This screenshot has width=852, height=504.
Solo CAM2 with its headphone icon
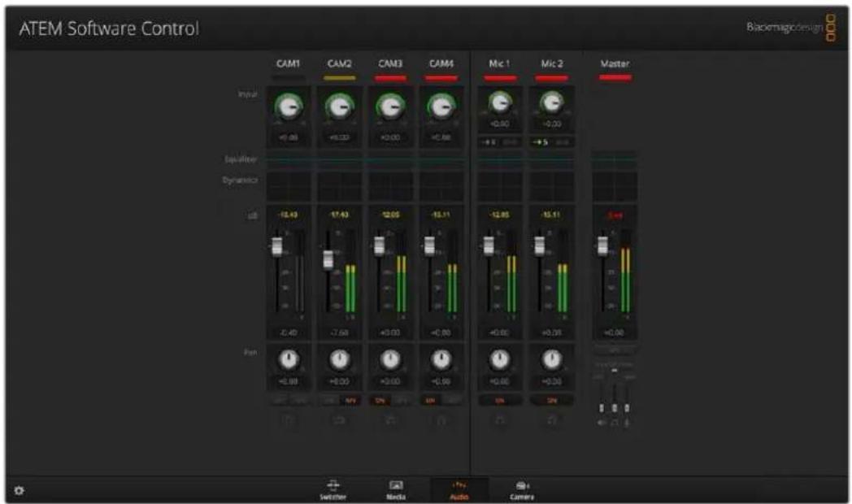[x=339, y=419]
